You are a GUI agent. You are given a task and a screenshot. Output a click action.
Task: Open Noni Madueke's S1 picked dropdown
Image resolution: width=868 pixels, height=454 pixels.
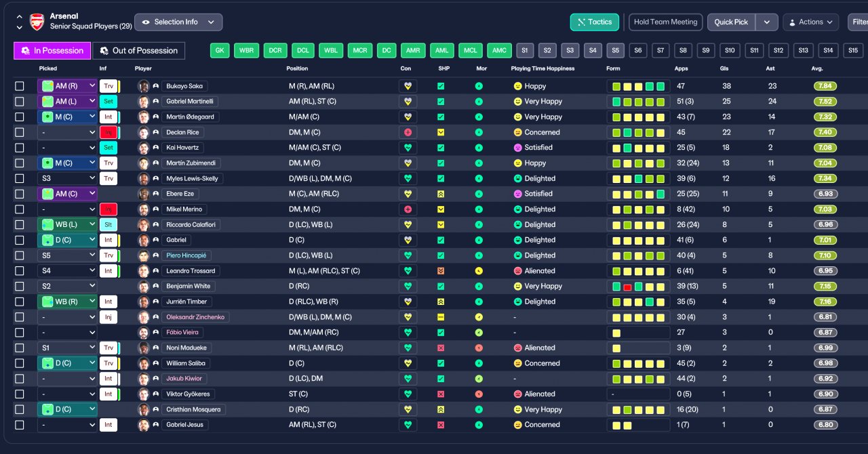coord(67,348)
